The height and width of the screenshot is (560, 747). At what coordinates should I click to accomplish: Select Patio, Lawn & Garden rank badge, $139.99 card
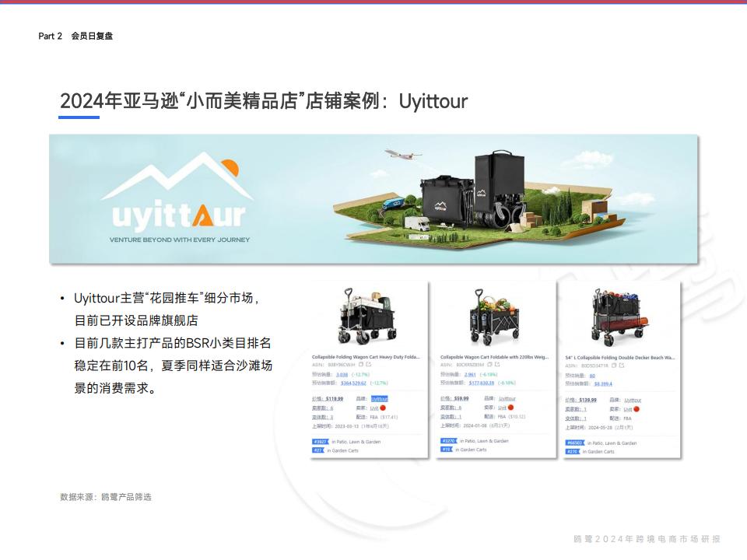[x=574, y=443]
